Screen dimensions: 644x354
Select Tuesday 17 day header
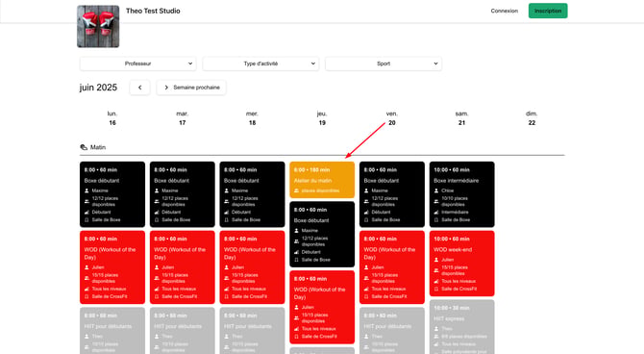coord(183,118)
